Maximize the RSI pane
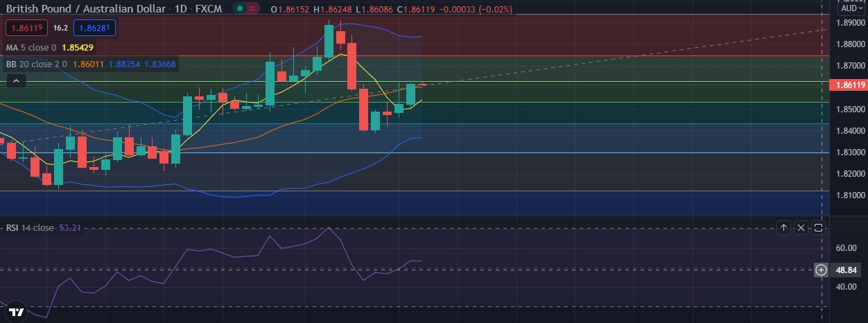The height and width of the screenshot is (323, 868). point(818,227)
